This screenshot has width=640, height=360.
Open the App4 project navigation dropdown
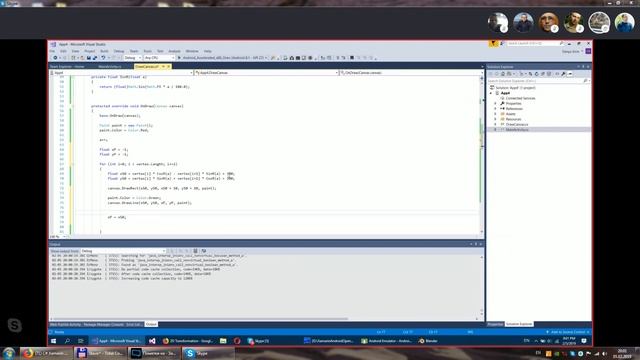click(121, 73)
